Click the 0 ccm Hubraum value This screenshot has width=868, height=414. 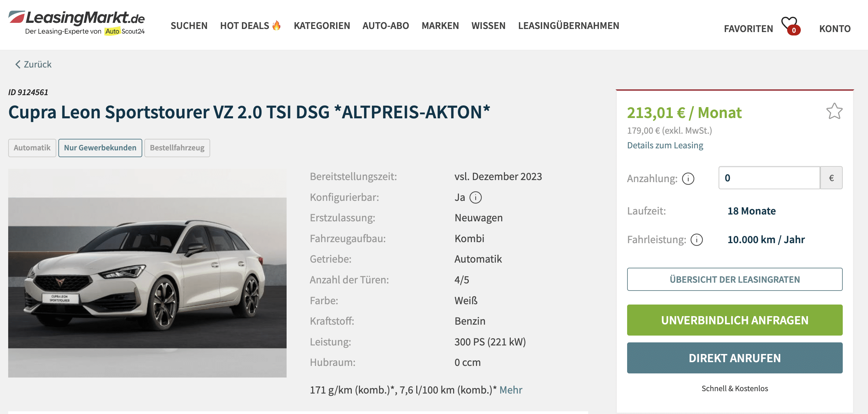[467, 362]
